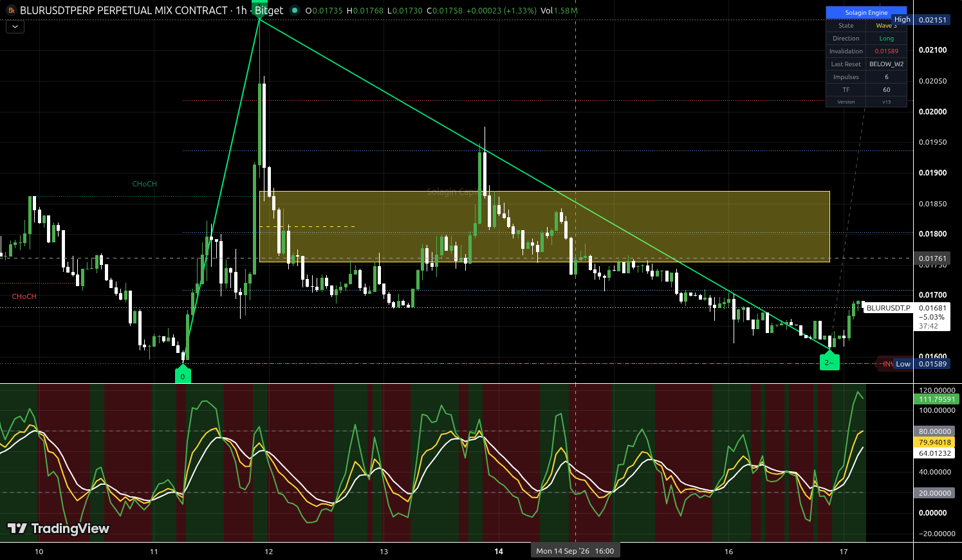The width and height of the screenshot is (962, 560).
Task: Click the Bitget symbol logo icon
Action: click(x=11, y=10)
